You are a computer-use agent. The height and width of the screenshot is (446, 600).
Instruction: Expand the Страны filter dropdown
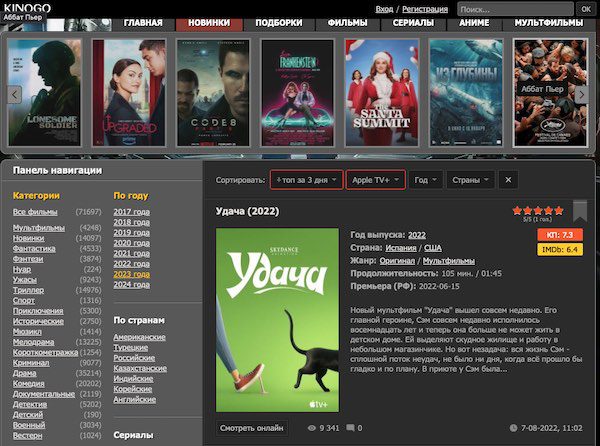point(470,180)
